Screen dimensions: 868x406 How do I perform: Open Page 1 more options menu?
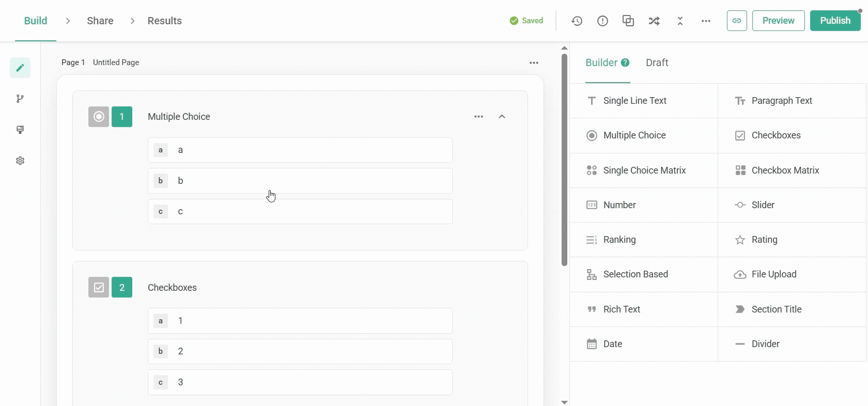point(534,63)
